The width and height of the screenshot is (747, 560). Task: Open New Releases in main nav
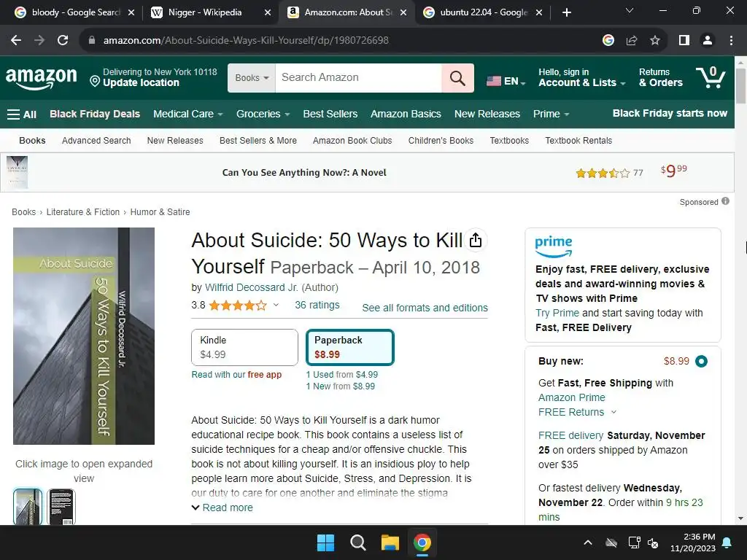[x=487, y=114]
